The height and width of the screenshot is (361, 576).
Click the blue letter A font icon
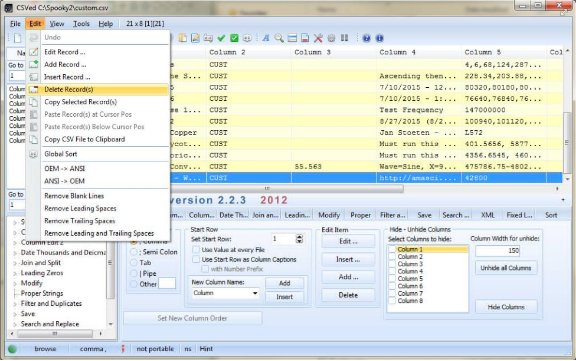click(266, 38)
